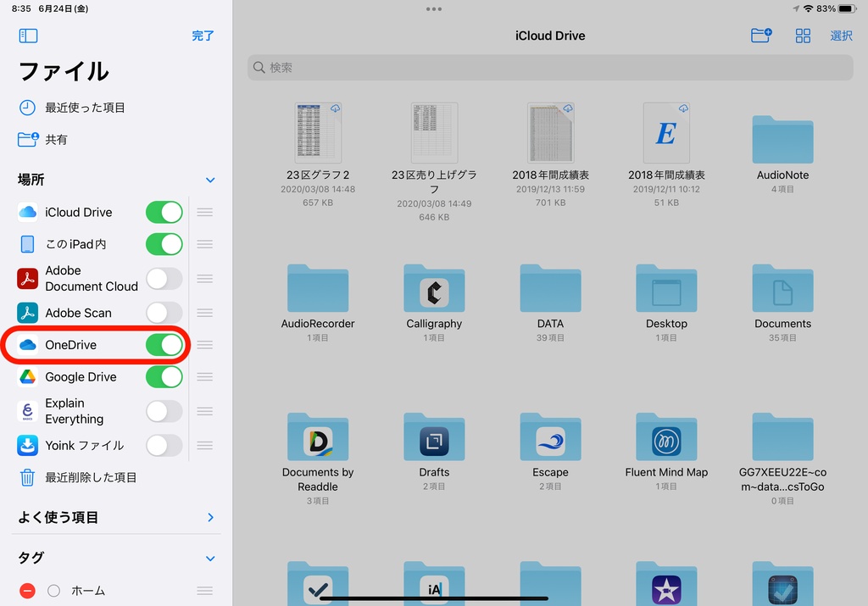
Task: Tap the reorder handle for Adobe Scan
Action: click(x=205, y=313)
